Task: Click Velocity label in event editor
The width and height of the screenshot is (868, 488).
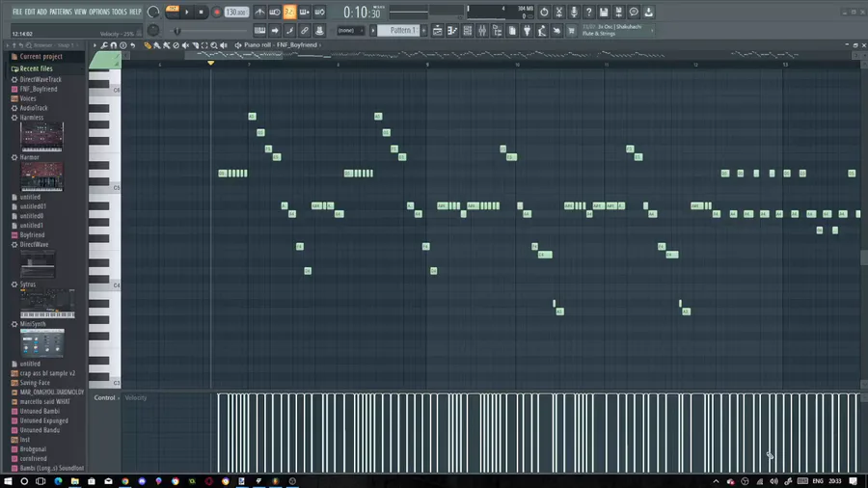Action: pyautogui.click(x=136, y=397)
